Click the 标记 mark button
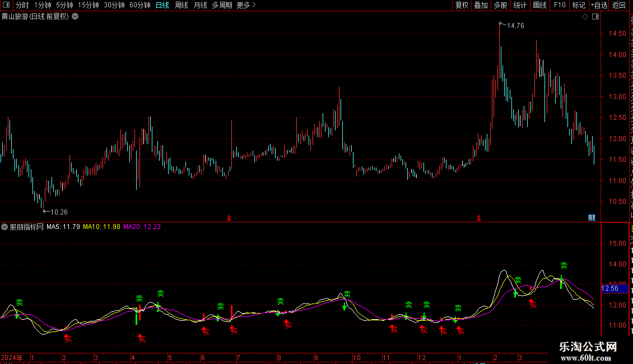 click(x=579, y=5)
